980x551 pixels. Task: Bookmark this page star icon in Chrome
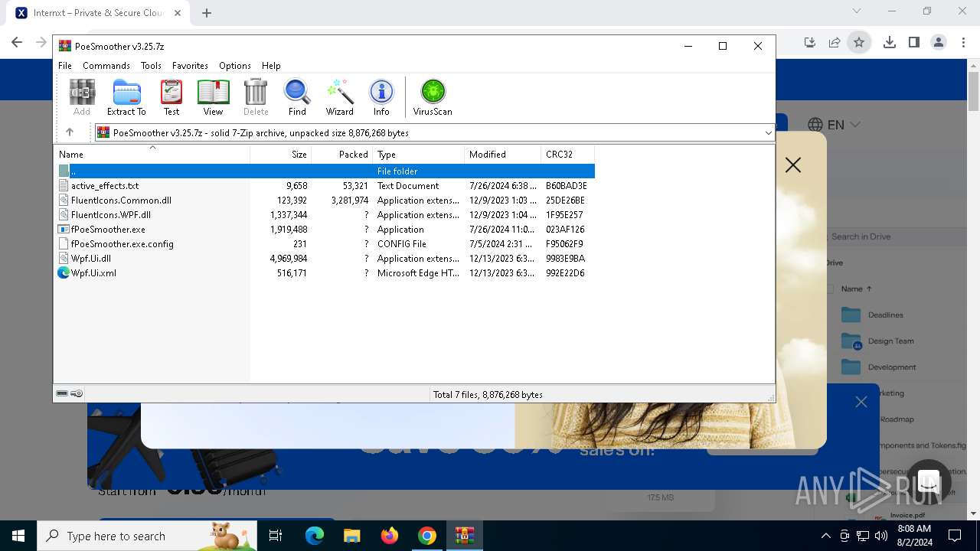click(x=859, y=43)
